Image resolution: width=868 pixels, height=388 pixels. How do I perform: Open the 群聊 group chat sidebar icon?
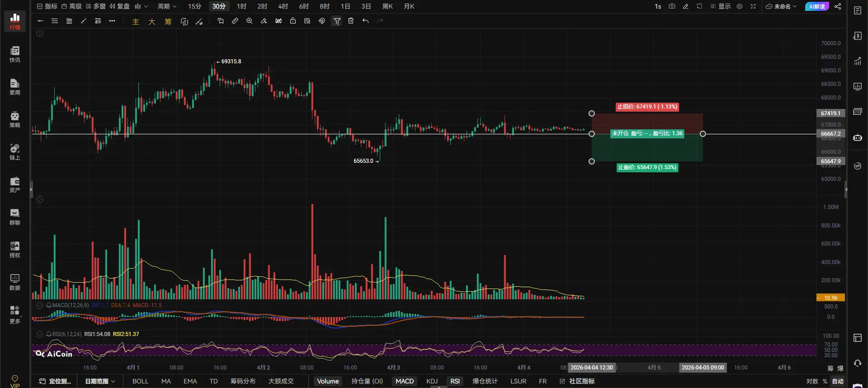tap(15, 217)
